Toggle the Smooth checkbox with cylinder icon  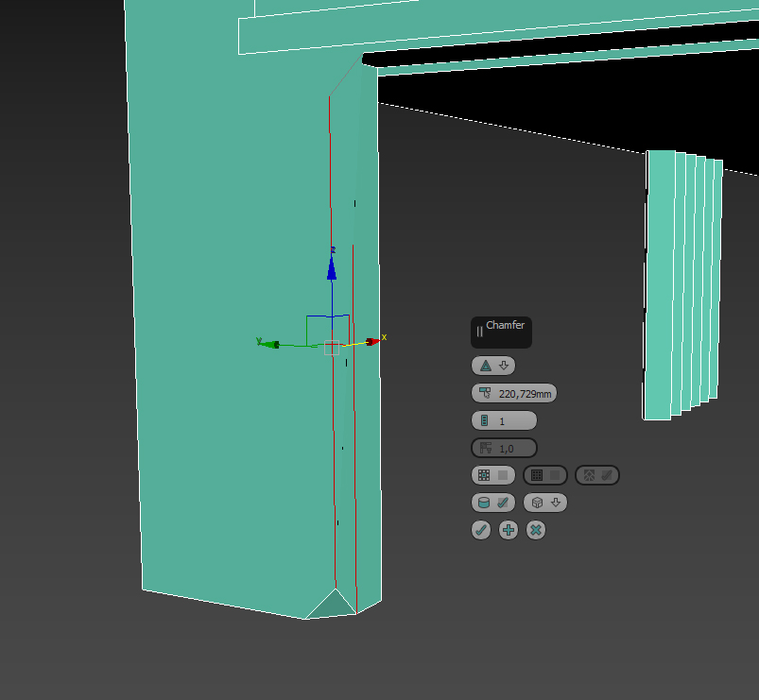click(x=493, y=503)
